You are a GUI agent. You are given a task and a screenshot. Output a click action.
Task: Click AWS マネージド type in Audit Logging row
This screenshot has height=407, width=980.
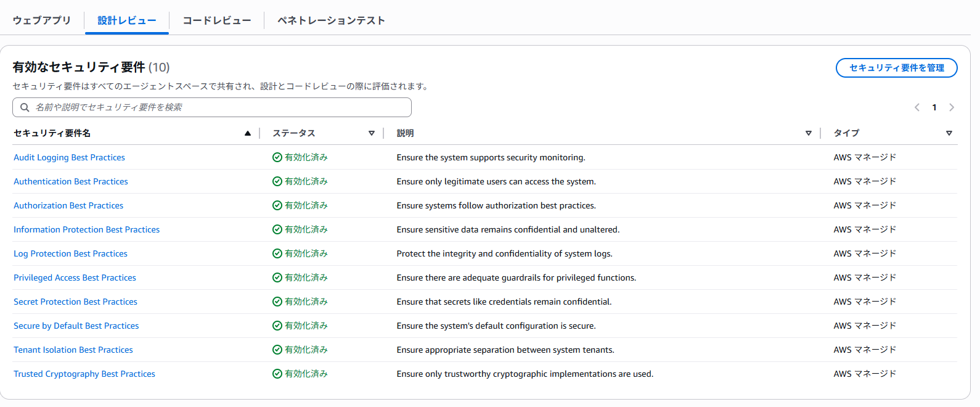coord(865,157)
